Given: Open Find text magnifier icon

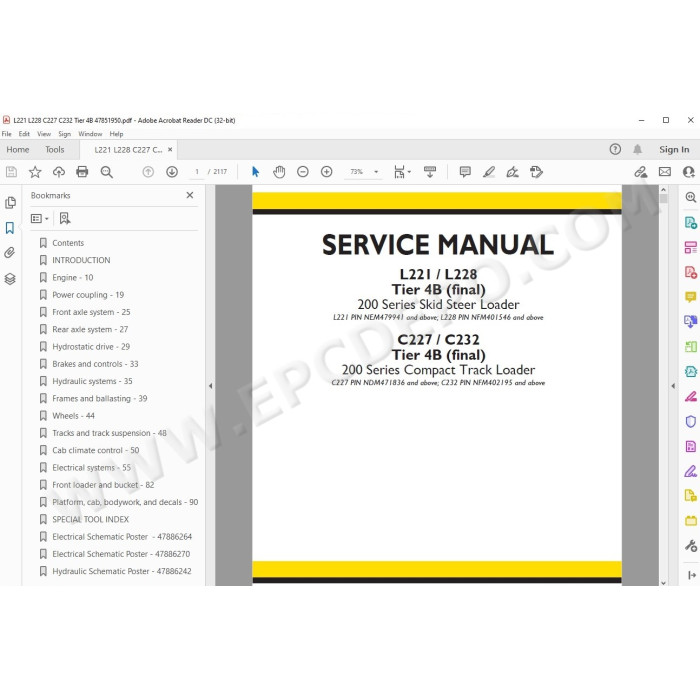Looking at the screenshot, I should [106, 172].
